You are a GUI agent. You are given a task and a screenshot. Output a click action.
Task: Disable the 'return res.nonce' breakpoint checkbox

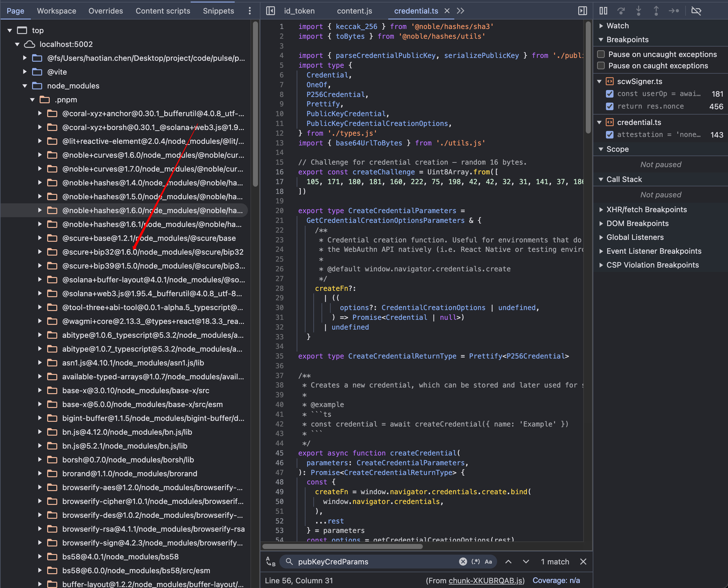click(609, 106)
